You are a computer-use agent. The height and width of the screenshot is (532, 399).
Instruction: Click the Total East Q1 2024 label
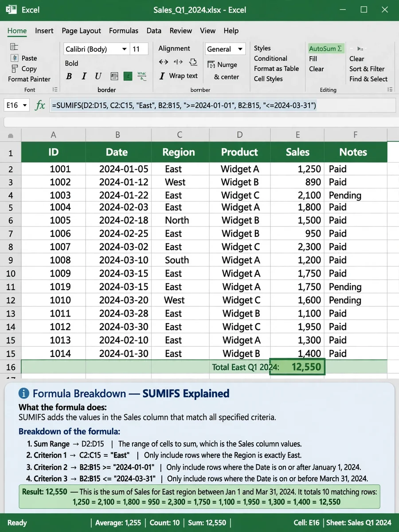[246, 367]
